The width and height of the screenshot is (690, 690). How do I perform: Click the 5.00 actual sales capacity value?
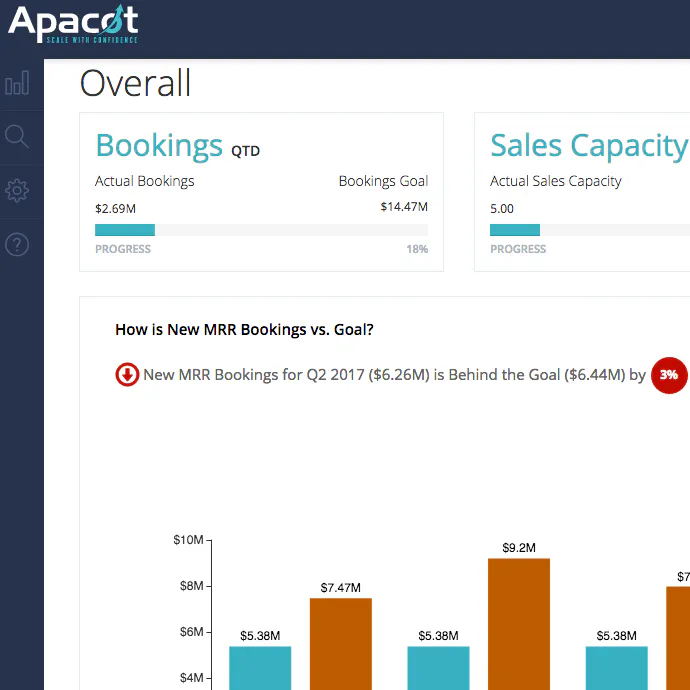pos(502,209)
